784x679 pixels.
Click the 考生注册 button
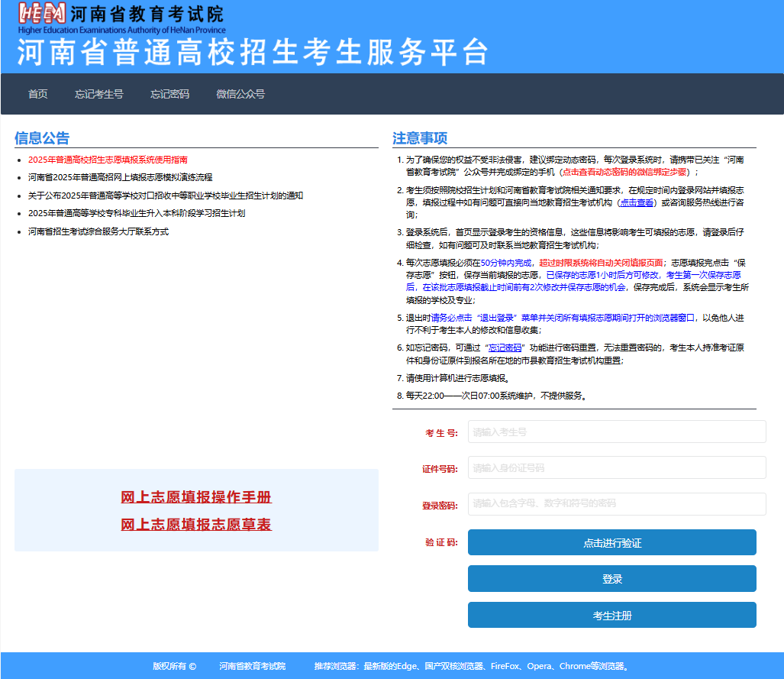click(x=612, y=615)
